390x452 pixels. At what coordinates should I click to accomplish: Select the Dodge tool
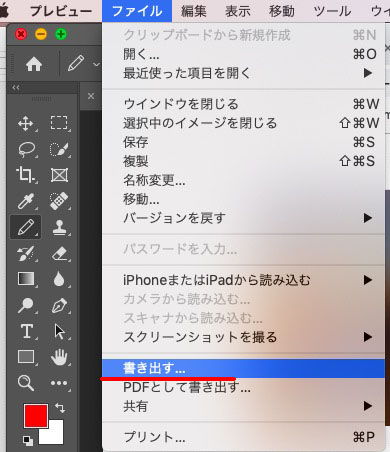[x=25, y=305]
